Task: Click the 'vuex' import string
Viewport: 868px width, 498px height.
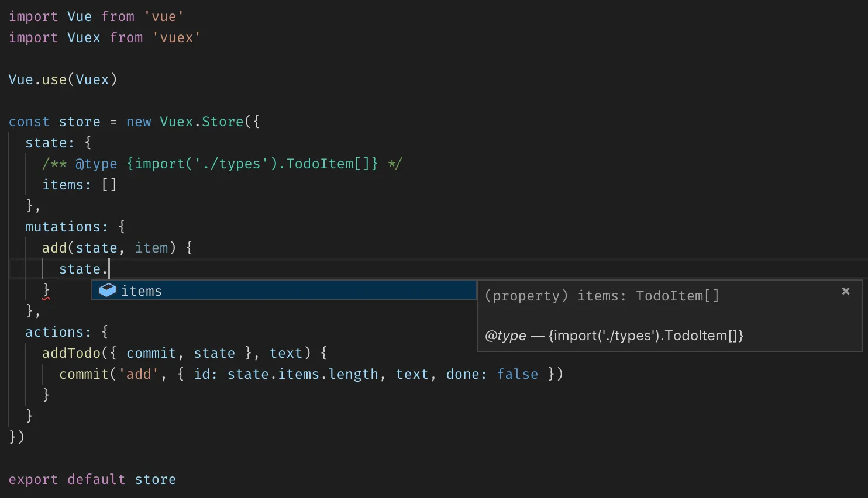Action: (x=176, y=37)
